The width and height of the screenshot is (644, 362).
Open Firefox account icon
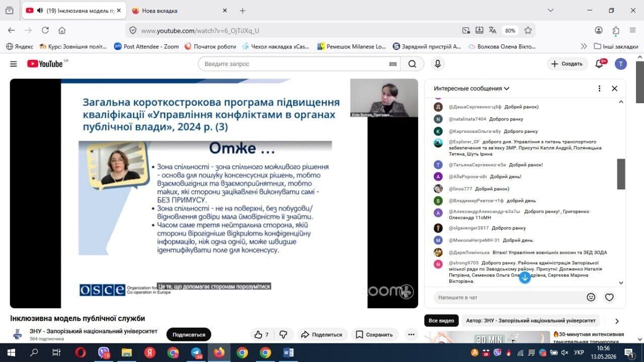point(599,30)
